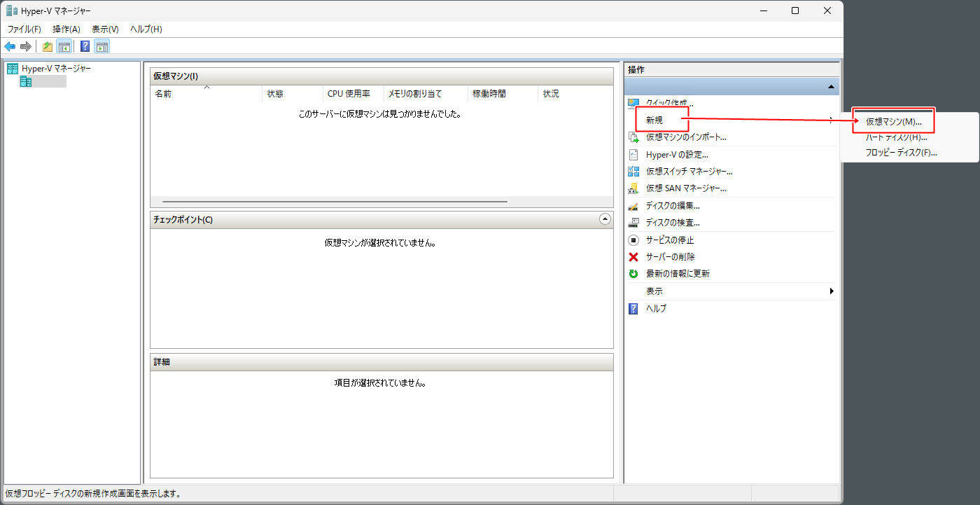
Task: Toggle the Action pane toolbar button
Action: [x=102, y=47]
